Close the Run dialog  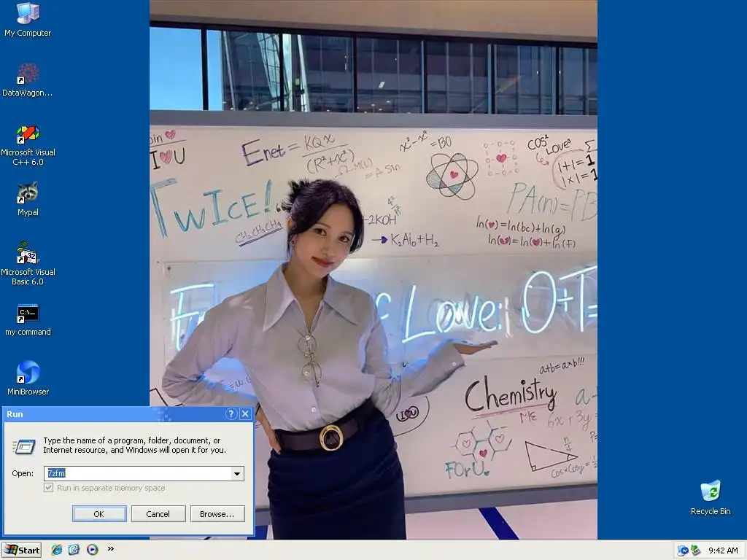pos(245,414)
